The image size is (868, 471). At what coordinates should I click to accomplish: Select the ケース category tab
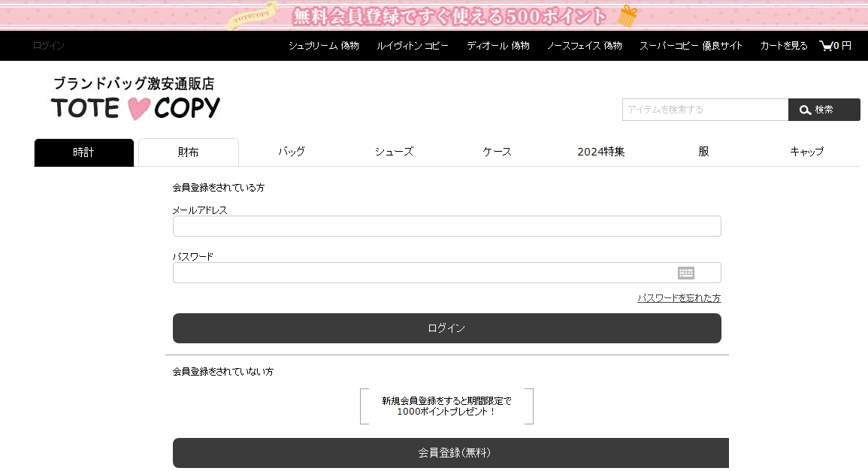tap(497, 152)
